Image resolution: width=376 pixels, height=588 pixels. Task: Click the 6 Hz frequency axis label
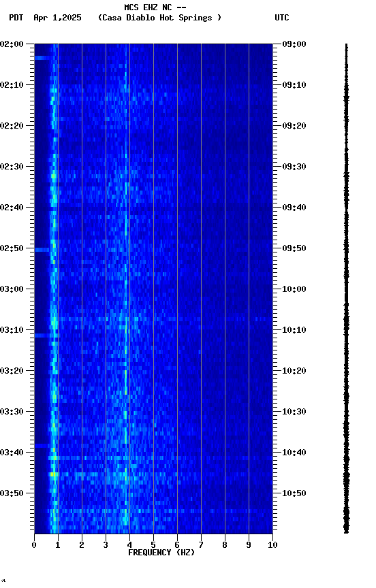177,545
